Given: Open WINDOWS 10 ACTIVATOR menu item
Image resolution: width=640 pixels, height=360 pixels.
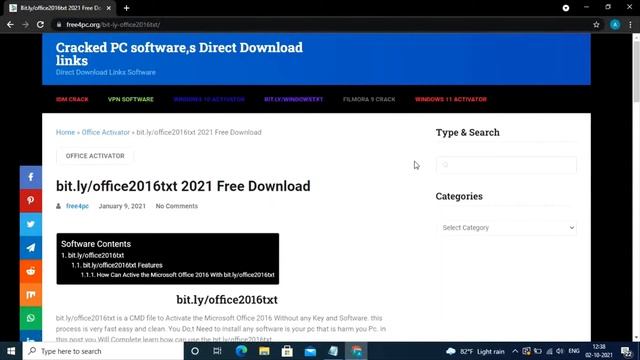Looking at the screenshot, I should [x=209, y=99].
